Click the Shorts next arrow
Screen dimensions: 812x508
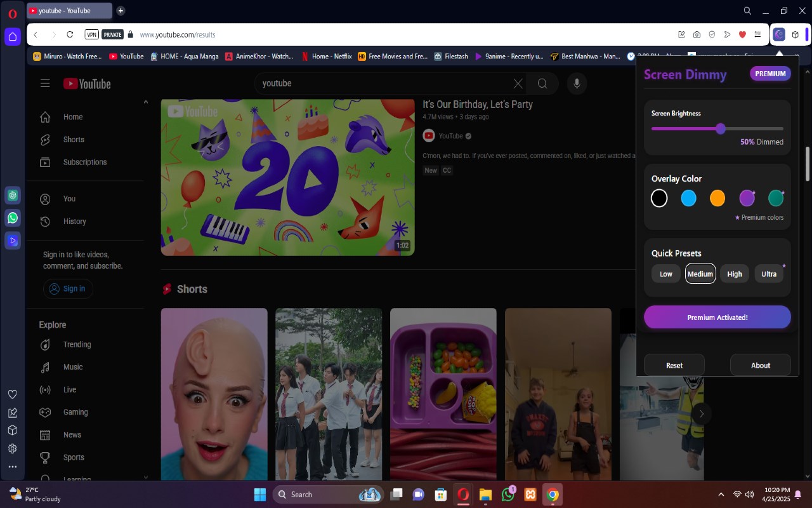coord(701,413)
